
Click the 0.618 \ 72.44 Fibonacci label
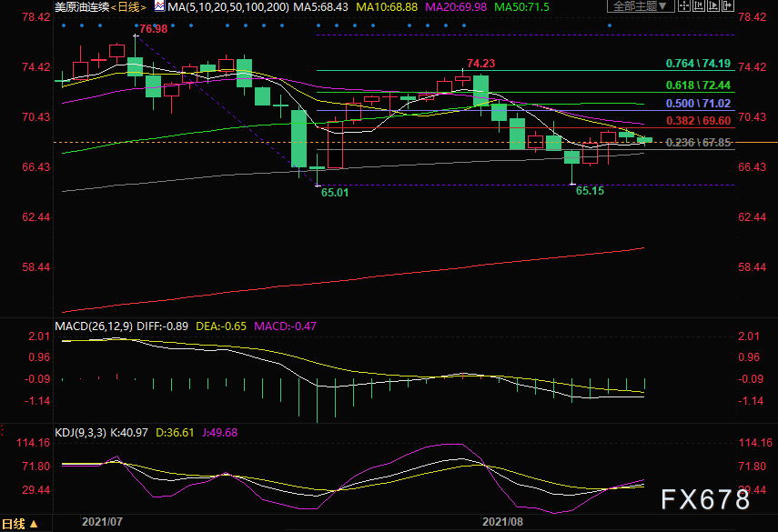pyautogui.click(x=698, y=85)
